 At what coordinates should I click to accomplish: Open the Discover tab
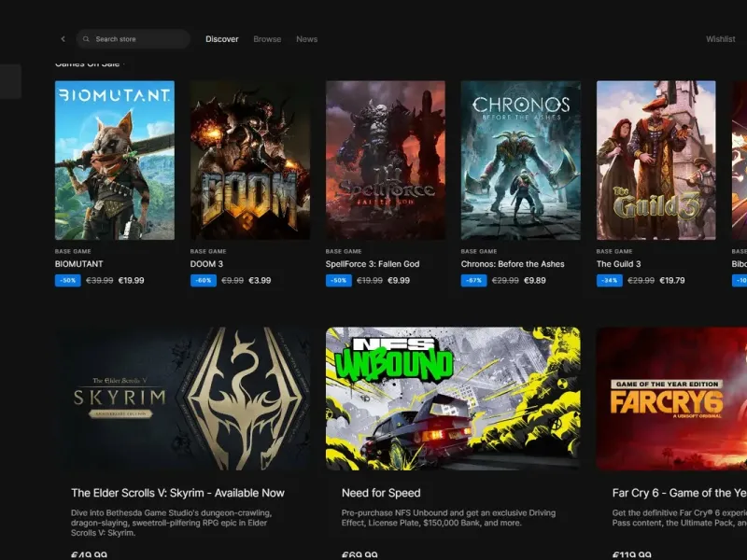coord(222,39)
